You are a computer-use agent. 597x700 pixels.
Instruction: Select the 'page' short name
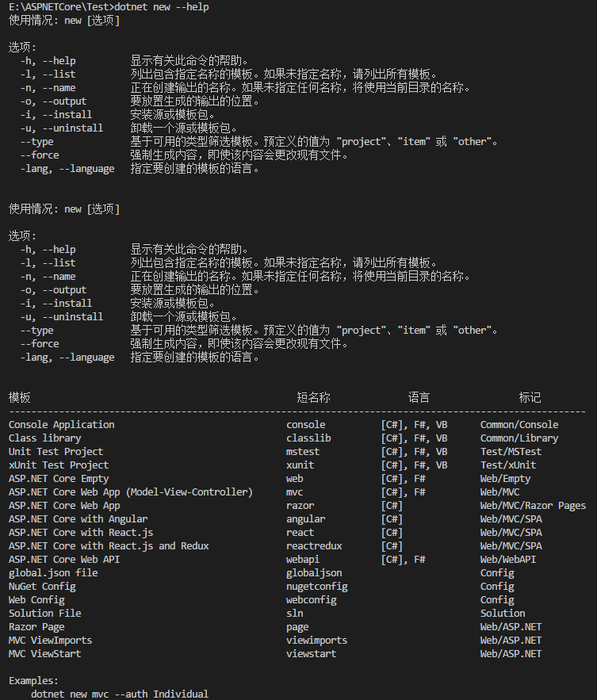pyautogui.click(x=297, y=627)
